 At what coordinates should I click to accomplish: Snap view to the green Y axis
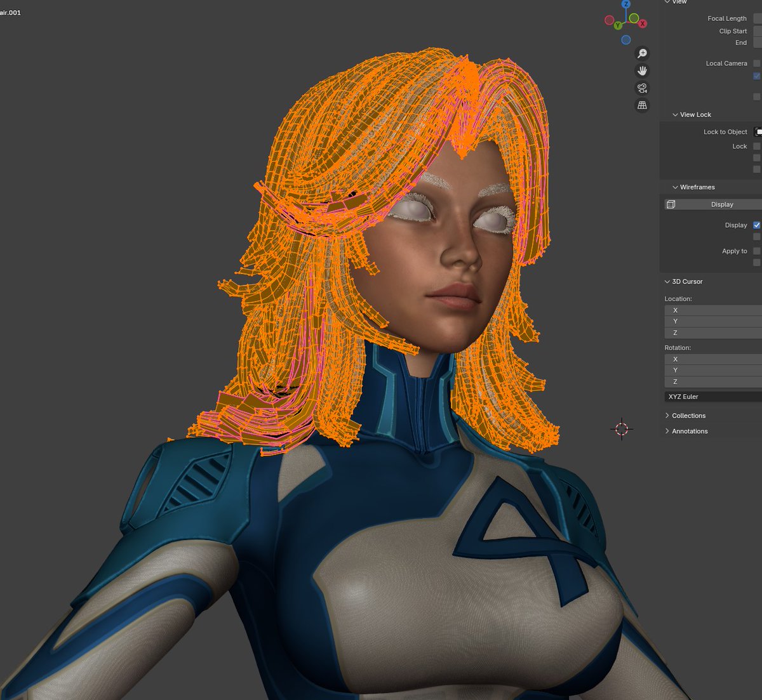pyautogui.click(x=617, y=25)
